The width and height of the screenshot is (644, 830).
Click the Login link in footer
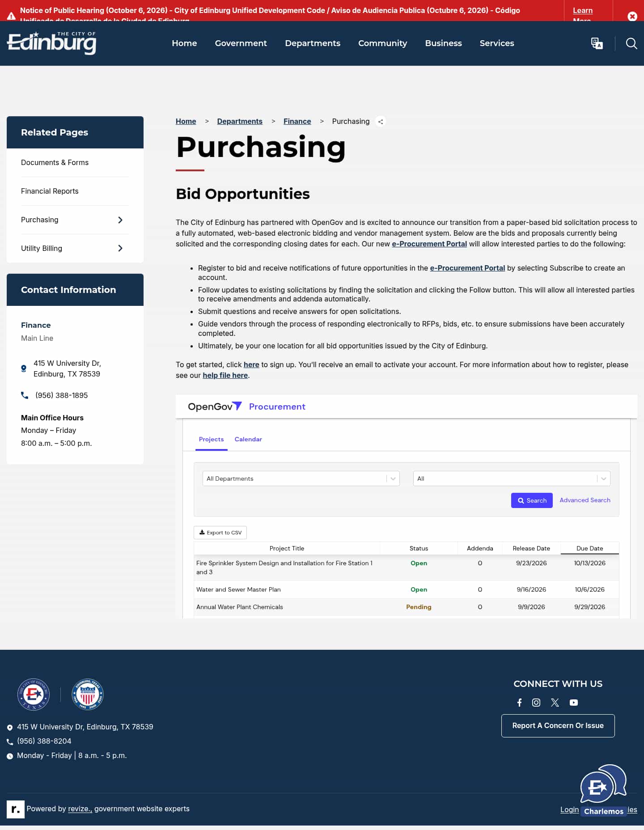pyautogui.click(x=569, y=810)
